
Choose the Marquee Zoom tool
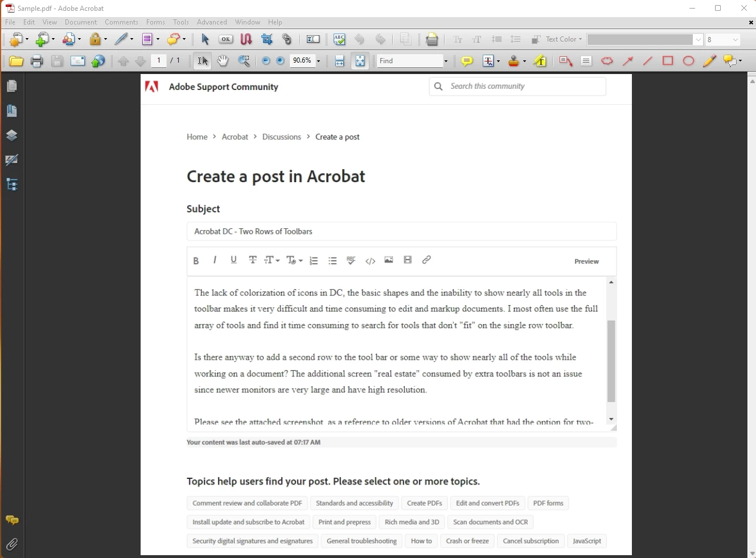244,61
